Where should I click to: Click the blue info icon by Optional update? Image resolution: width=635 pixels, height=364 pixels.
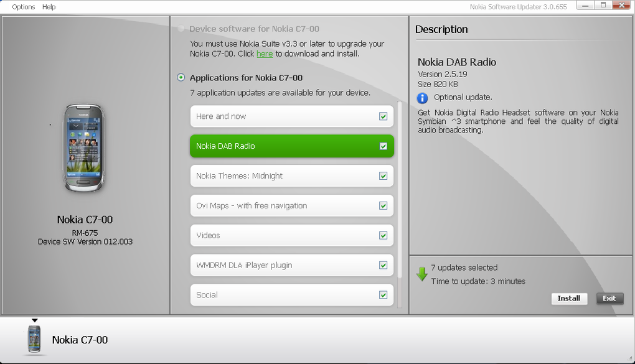coord(422,98)
